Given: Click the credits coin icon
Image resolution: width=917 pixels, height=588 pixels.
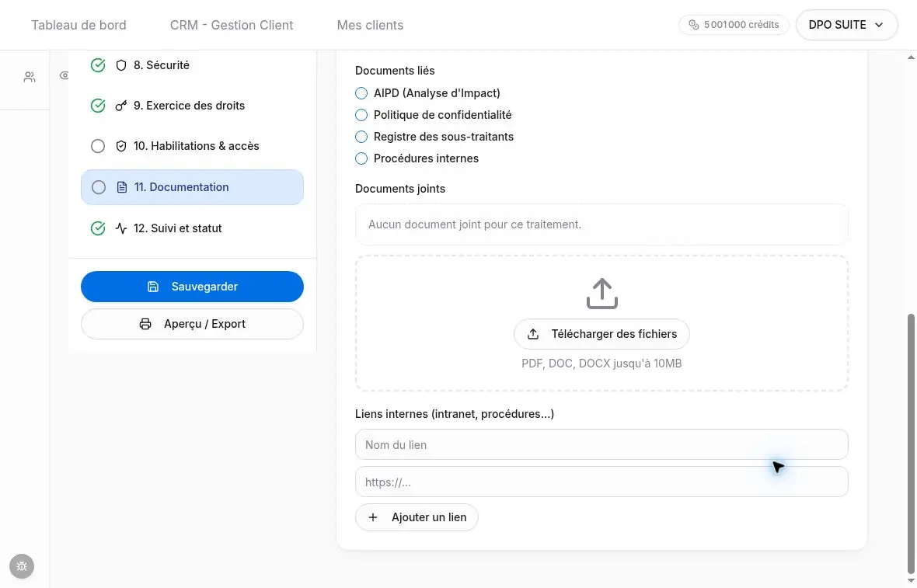Looking at the screenshot, I should tap(694, 25).
